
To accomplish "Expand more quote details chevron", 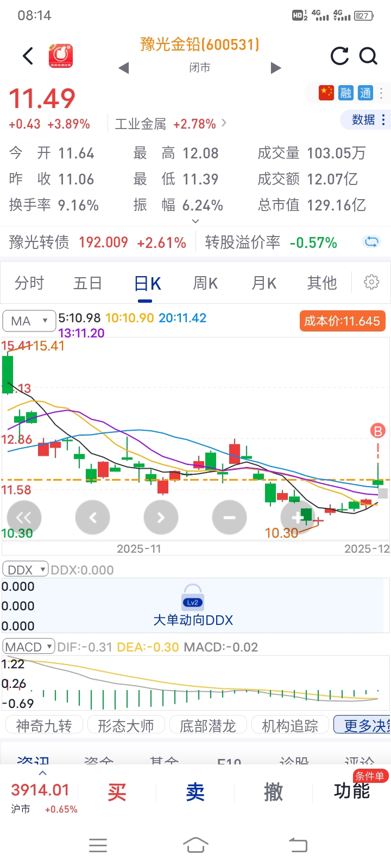I will click(195, 221).
